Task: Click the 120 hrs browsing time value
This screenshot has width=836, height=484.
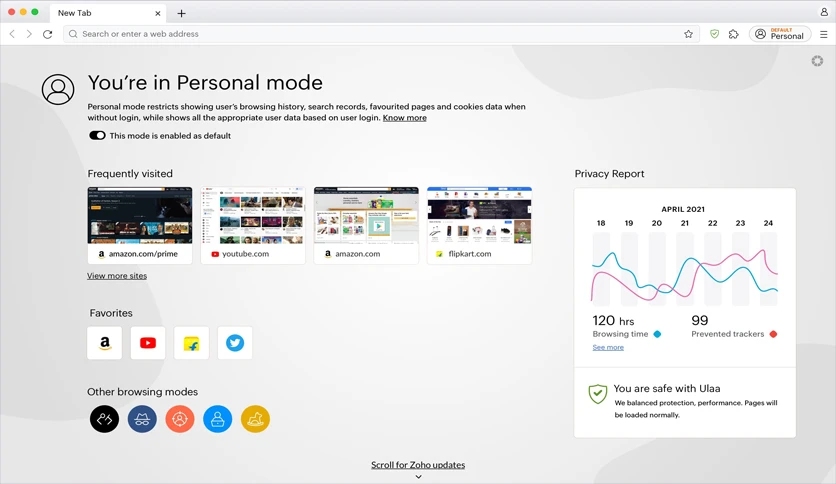Action: [613, 320]
